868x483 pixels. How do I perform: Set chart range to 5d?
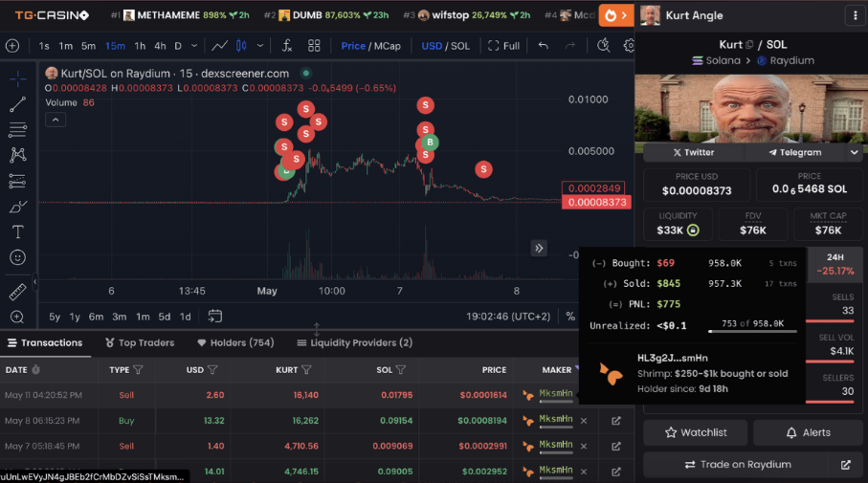[165, 317]
